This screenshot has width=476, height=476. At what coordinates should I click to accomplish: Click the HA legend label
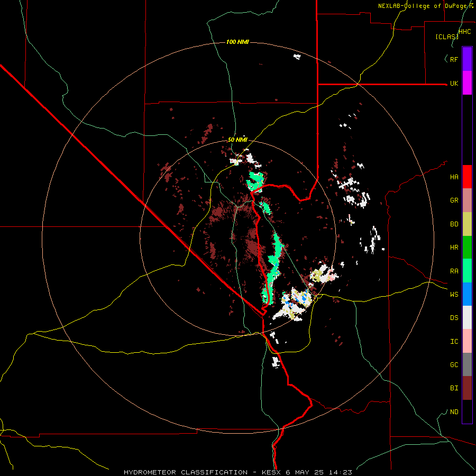[x=454, y=177]
